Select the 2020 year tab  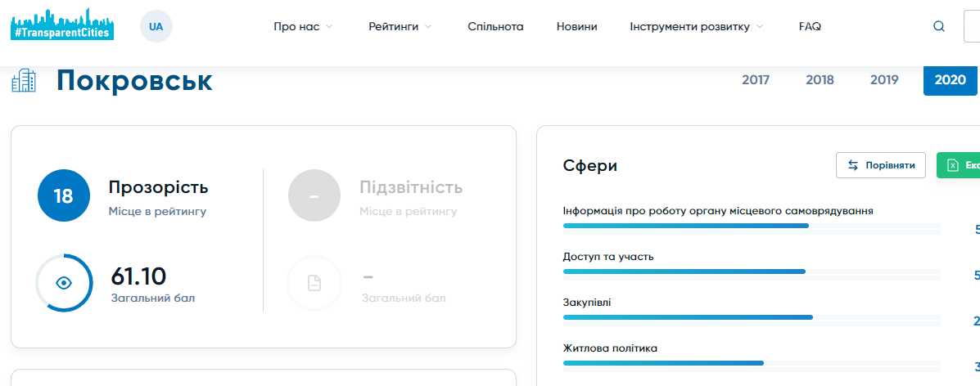[x=950, y=80]
